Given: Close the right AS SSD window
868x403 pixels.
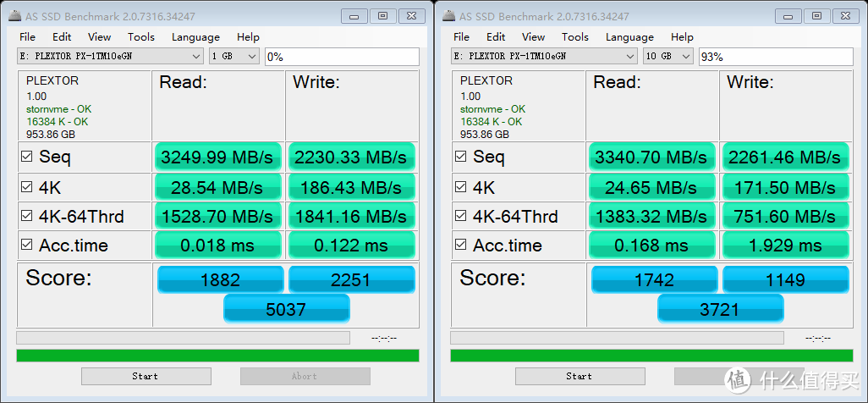Looking at the screenshot, I should coord(845,15).
